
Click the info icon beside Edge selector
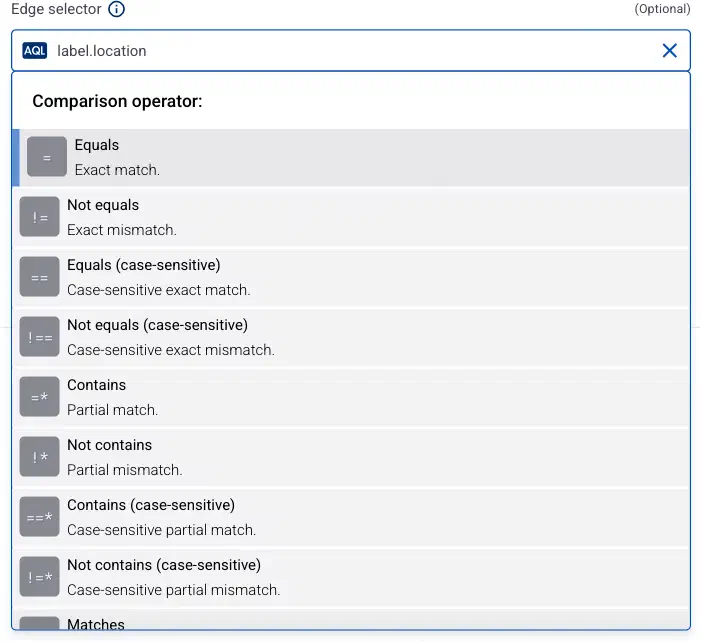coord(116,9)
